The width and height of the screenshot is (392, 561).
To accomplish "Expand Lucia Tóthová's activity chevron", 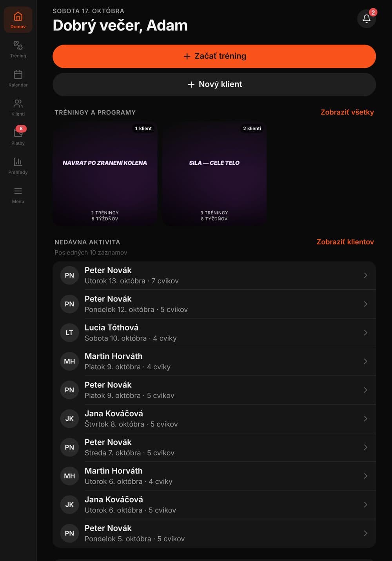I will (x=365, y=332).
